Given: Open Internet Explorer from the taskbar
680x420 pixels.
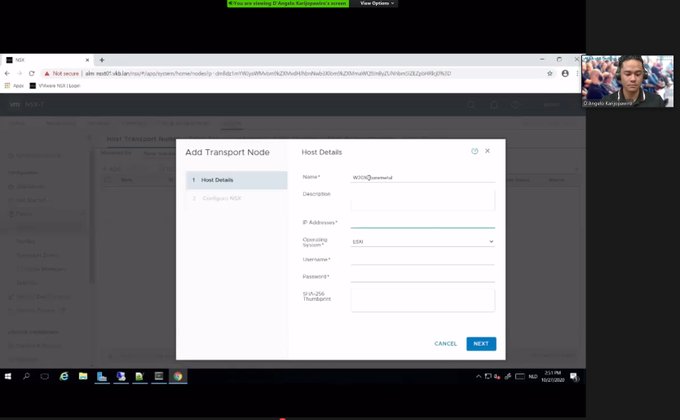Looking at the screenshot, I should coord(64,376).
